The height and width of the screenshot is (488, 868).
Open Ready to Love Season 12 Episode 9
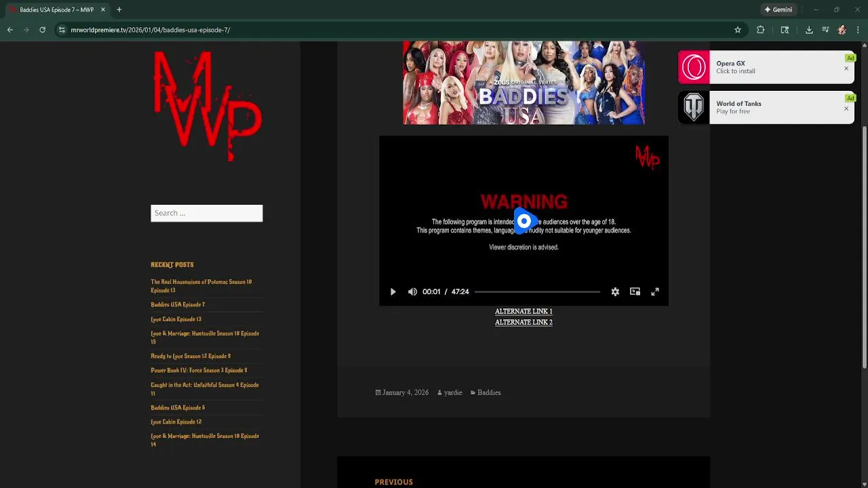pos(191,356)
